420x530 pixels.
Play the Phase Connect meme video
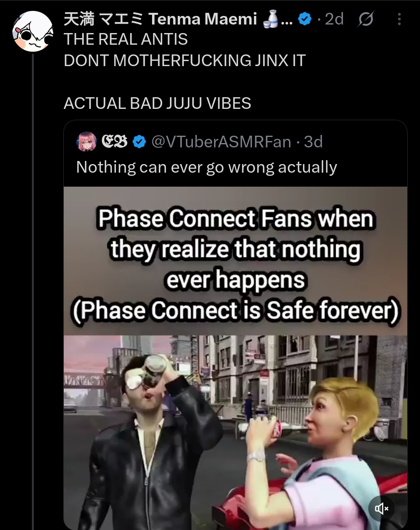235,358
